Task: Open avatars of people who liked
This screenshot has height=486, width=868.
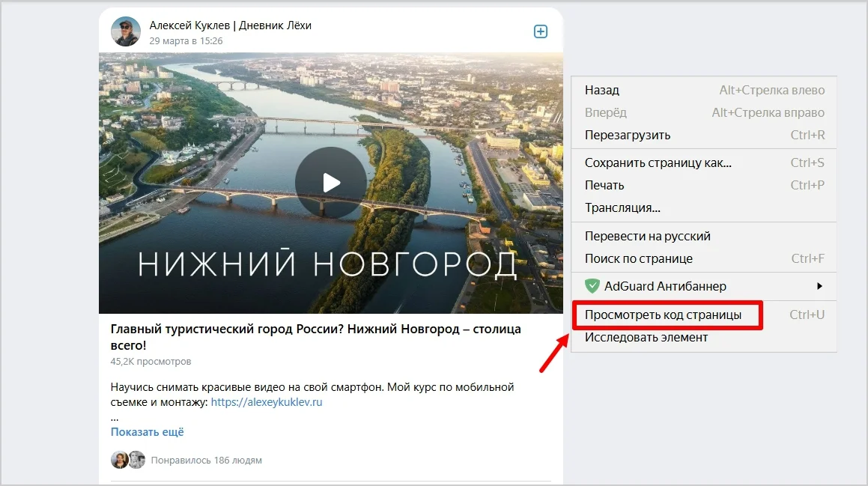Action: point(127,460)
